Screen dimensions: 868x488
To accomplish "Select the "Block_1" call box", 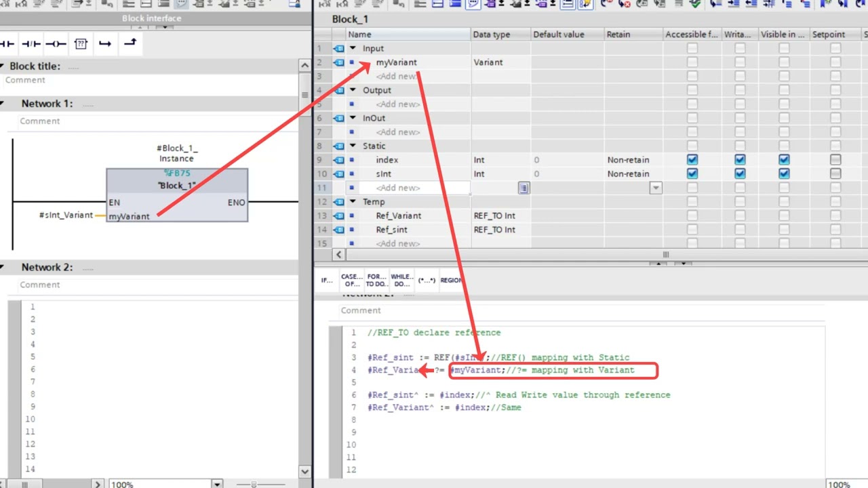I will (x=177, y=195).
